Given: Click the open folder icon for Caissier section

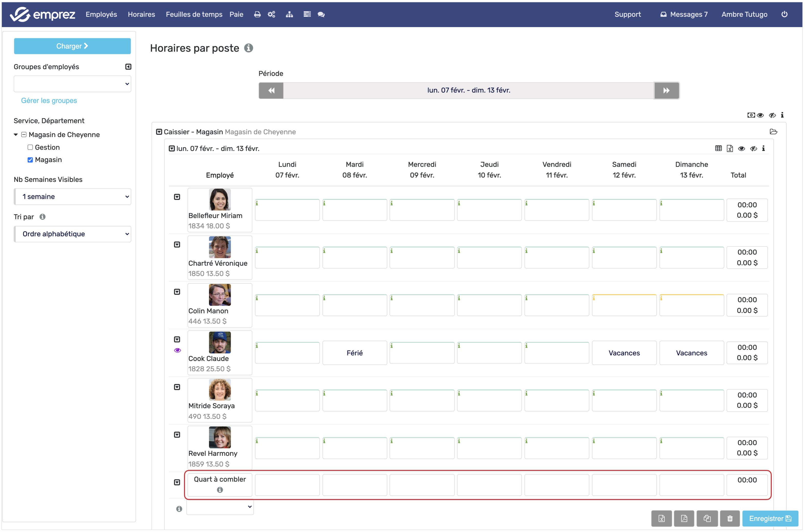Looking at the screenshot, I should tap(773, 132).
